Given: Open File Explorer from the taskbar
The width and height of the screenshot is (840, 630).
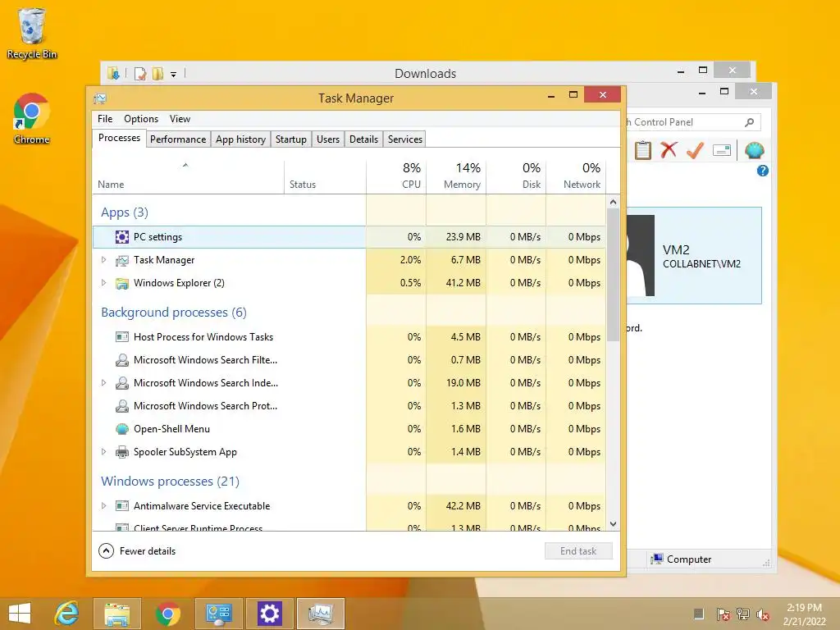Looking at the screenshot, I should coord(116,614).
